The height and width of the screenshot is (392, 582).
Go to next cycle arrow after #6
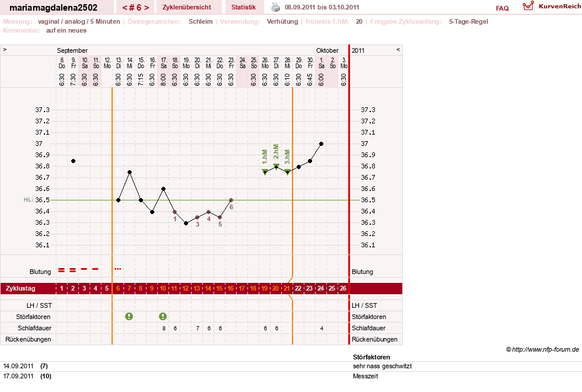click(147, 8)
